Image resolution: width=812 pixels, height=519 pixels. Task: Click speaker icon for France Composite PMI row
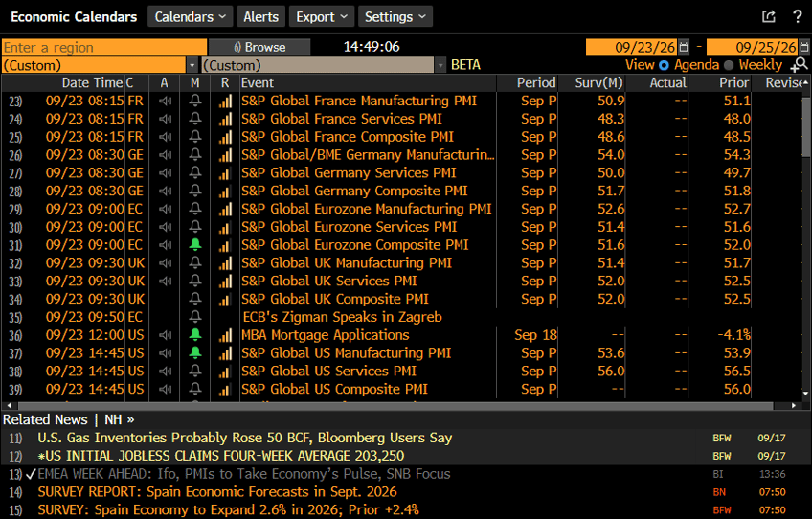[x=166, y=137]
